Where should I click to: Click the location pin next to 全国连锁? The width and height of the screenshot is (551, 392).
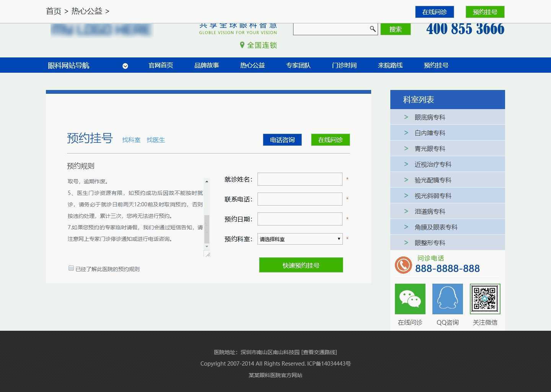241,45
